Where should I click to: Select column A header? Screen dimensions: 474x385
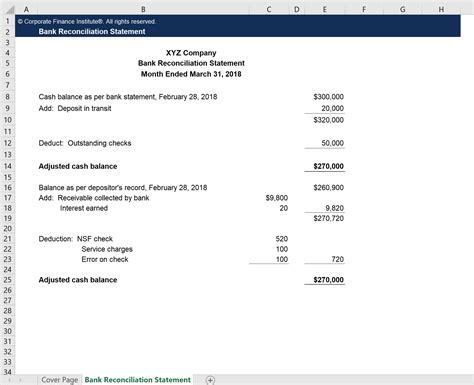point(26,9)
